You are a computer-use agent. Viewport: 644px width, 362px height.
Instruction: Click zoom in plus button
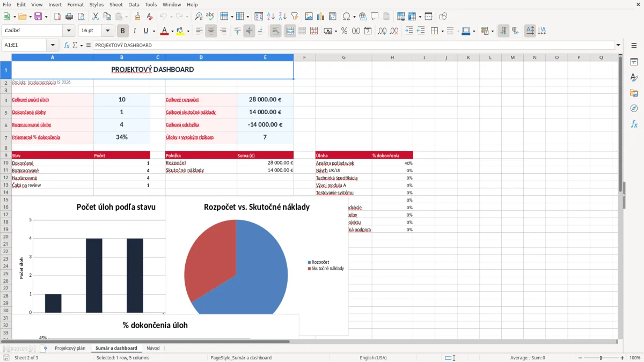(623, 358)
